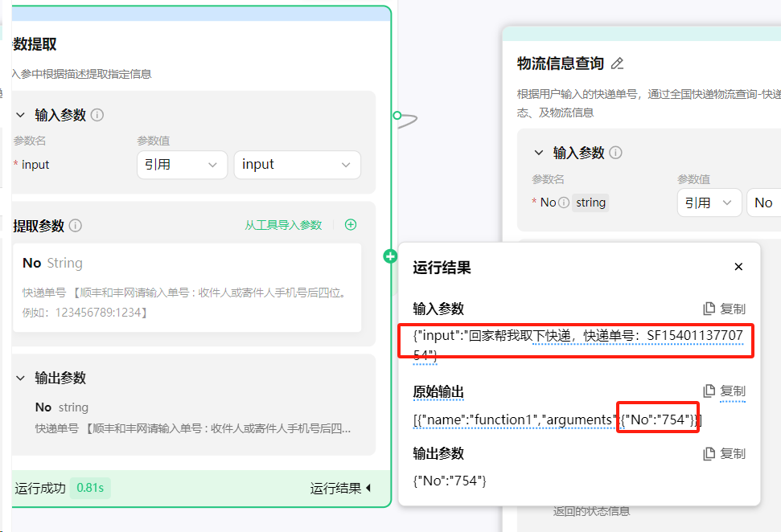The image size is (781, 532).
Task: Collapse left node 输入参数 section
Action: pyautogui.click(x=20, y=115)
